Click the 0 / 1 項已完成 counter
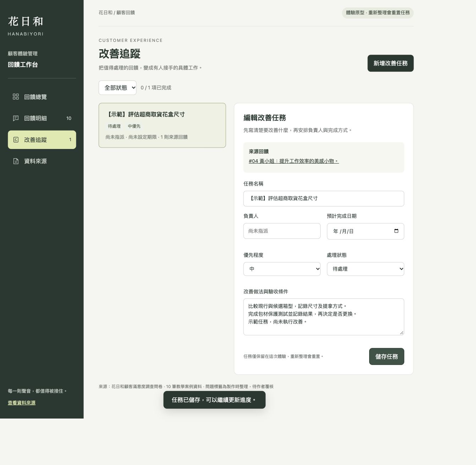The image size is (476, 465). [x=156, y=88]
